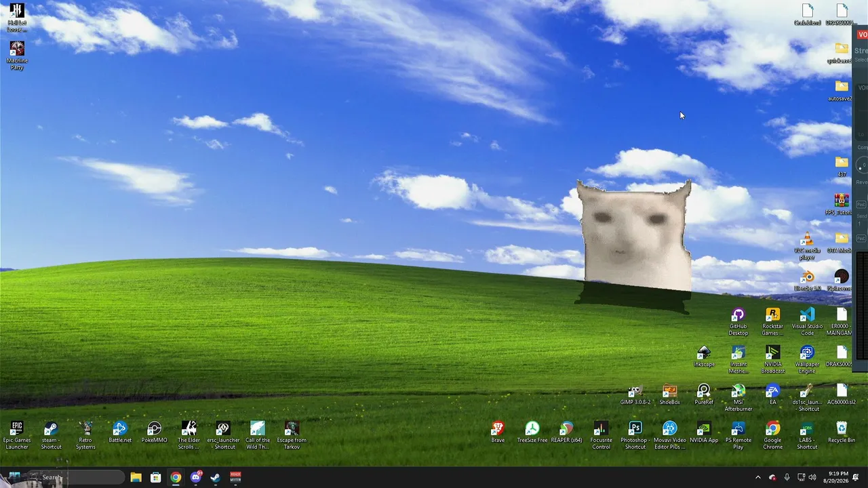Select the Retro Systems desktop icon
The height and width of the screenshot is (488, 868).
click(85, 434)
